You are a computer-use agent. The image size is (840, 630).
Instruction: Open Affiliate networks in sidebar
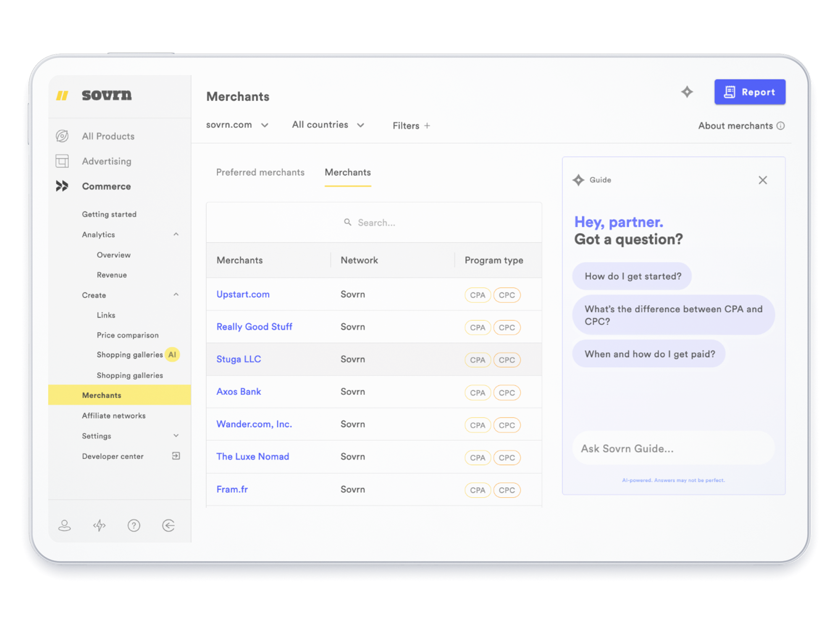click(x=114, y=416)
